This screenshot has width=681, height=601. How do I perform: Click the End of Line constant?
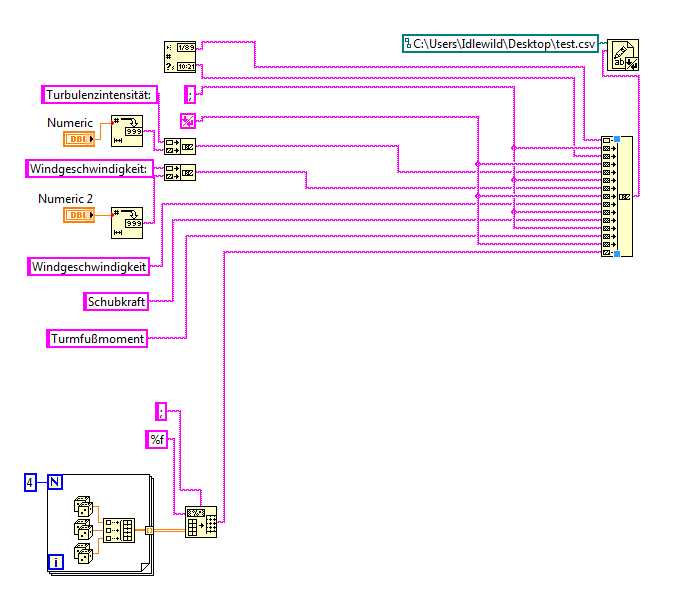tap(188, 121)
